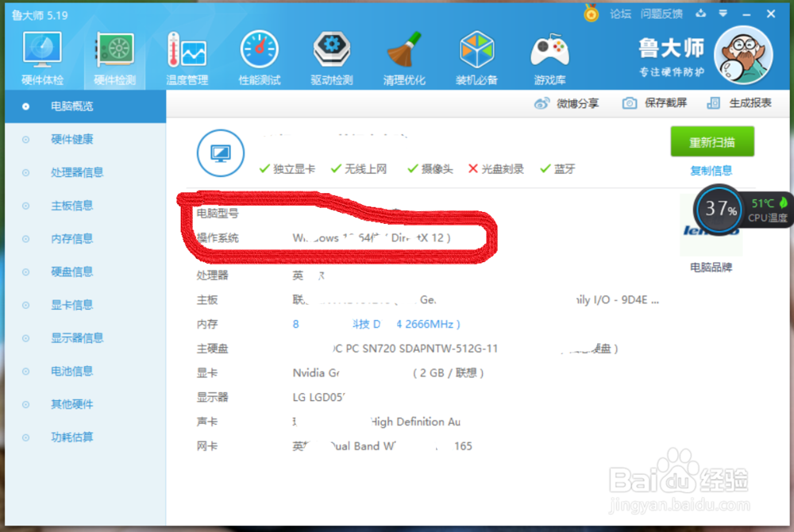794x532 pixels.
Task: Launch the 性能测试 performance test icon
Action: click(260, 58)
